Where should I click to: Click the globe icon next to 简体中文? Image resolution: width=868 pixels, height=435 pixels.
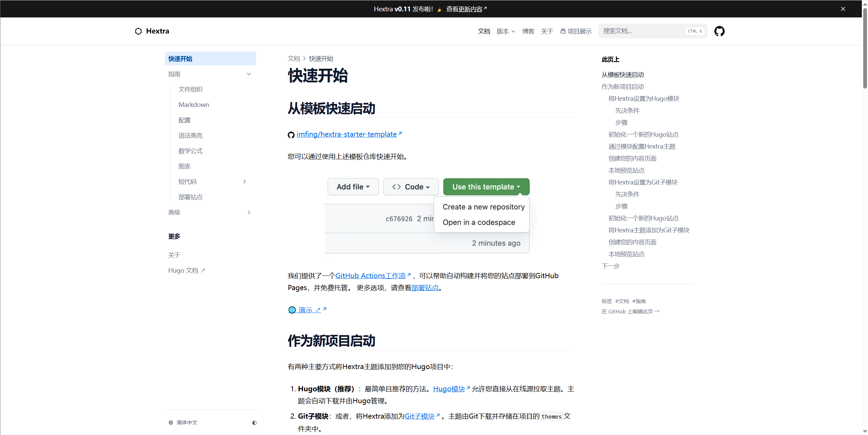coord(171,423)
